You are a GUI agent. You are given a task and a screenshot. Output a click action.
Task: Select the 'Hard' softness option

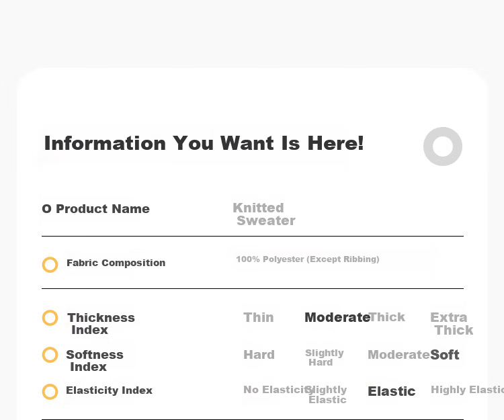tap(259, 355)
